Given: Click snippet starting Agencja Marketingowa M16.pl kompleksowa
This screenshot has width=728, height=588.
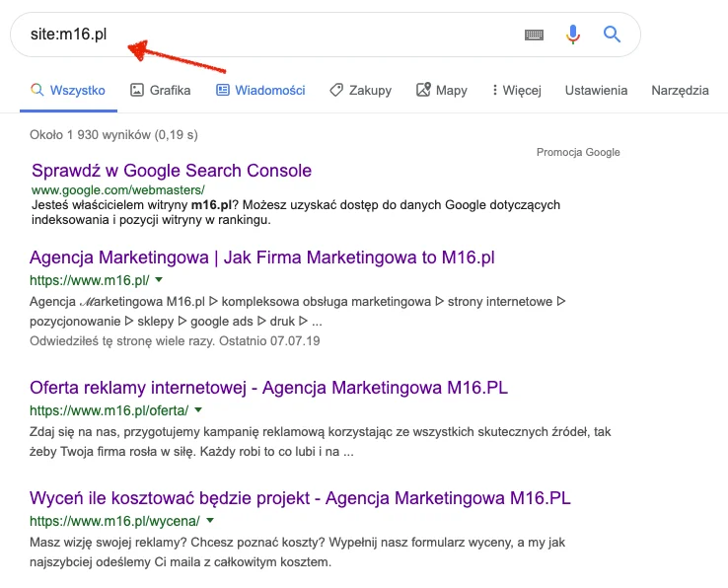Looking at the screenshot, I should pos(297,311).
